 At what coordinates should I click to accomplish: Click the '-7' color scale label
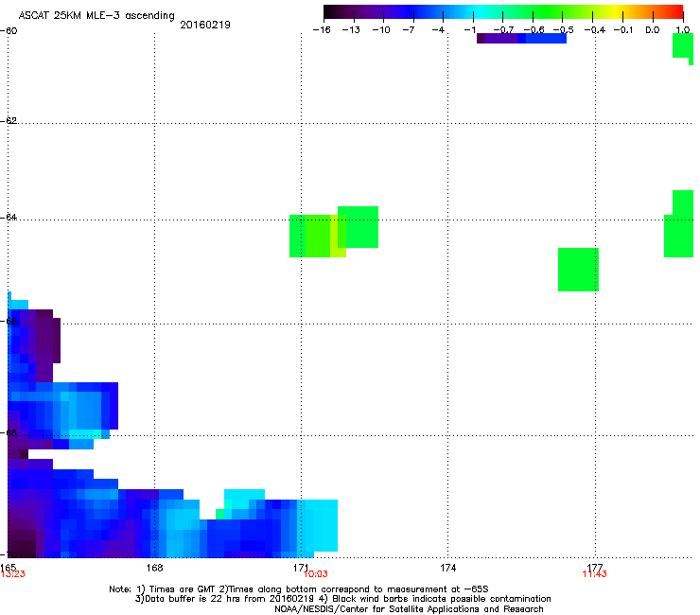[x=409, y=30]
